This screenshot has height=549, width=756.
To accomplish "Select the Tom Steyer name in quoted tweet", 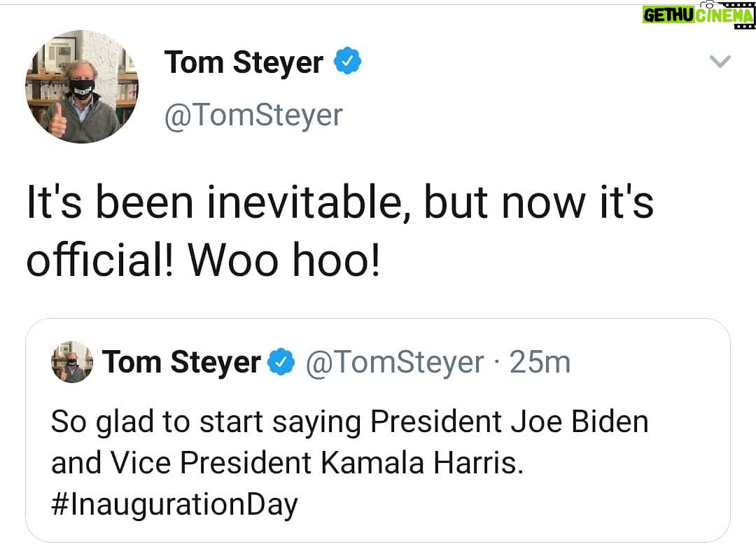I will 181,363.
